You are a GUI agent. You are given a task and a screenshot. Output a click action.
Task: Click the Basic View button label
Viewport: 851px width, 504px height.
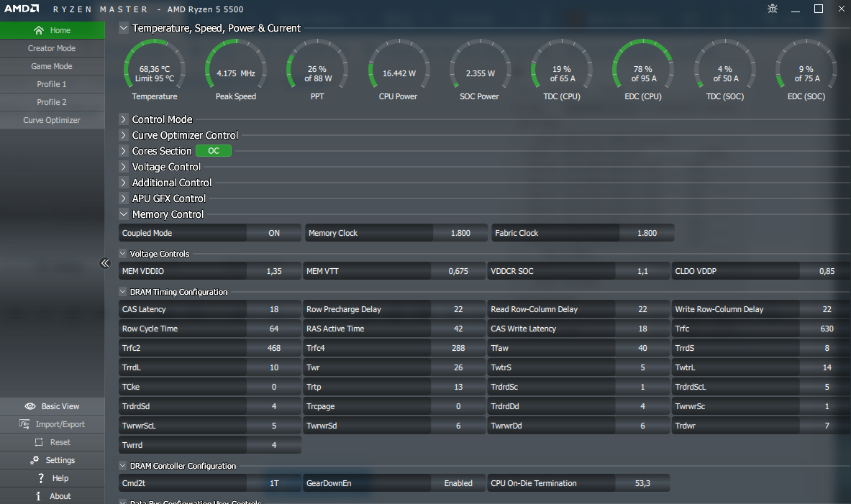60,406
